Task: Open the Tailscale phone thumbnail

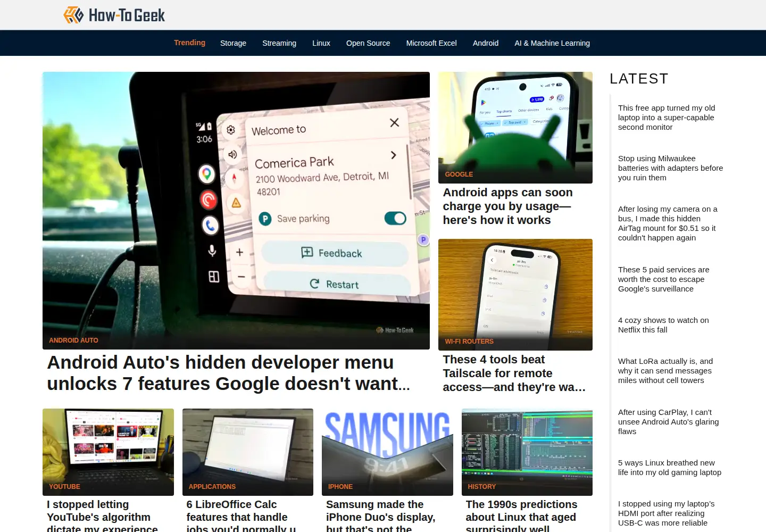Action: 515,294
